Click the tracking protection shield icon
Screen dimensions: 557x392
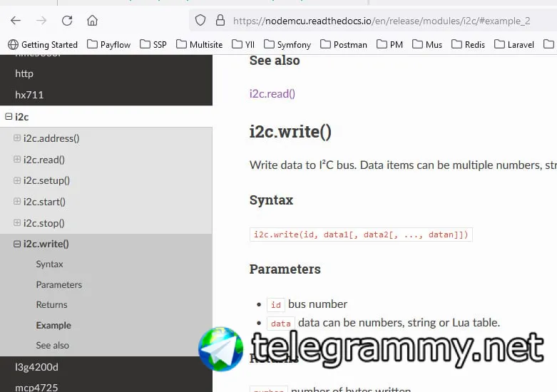[x=200, y=20]
